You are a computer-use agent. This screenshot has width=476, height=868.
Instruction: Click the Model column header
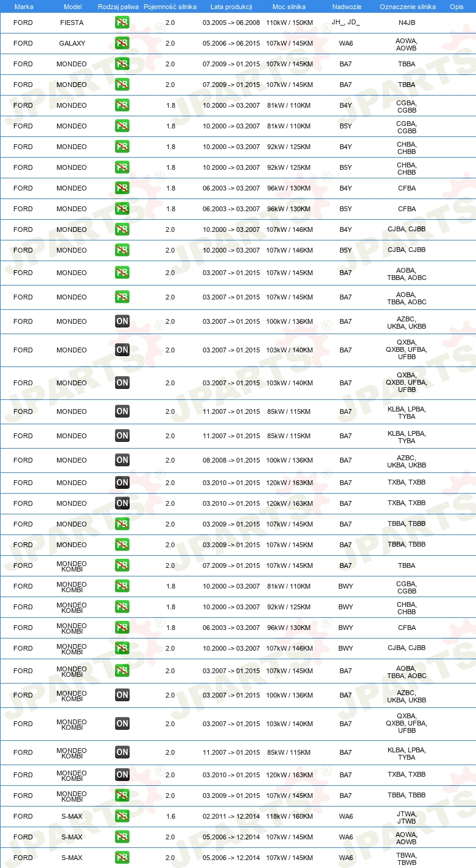coord(72,6)
